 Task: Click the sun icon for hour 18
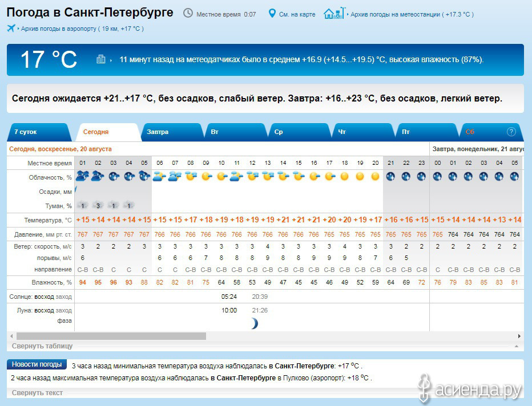(344, 176)
